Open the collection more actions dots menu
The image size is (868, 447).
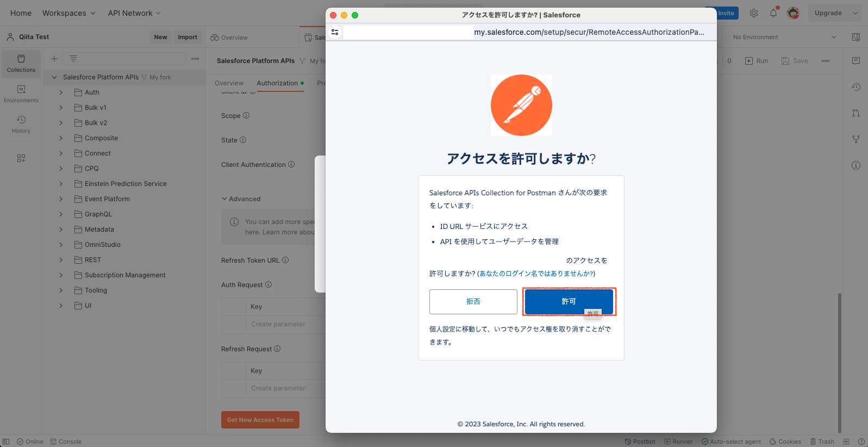[826, 61]
